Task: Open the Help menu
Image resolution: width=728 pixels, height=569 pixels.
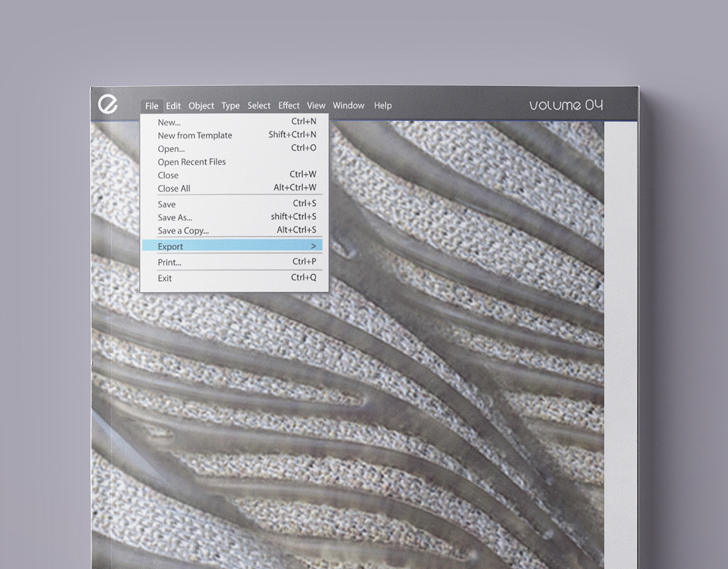Action: point(383,106)
